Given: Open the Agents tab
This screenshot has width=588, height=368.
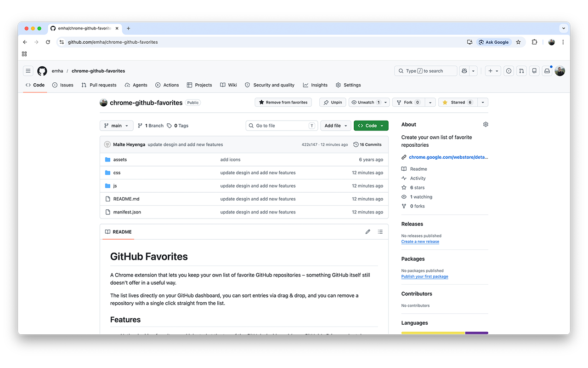Looking at the screenshot, I should [x=136, y=85].
